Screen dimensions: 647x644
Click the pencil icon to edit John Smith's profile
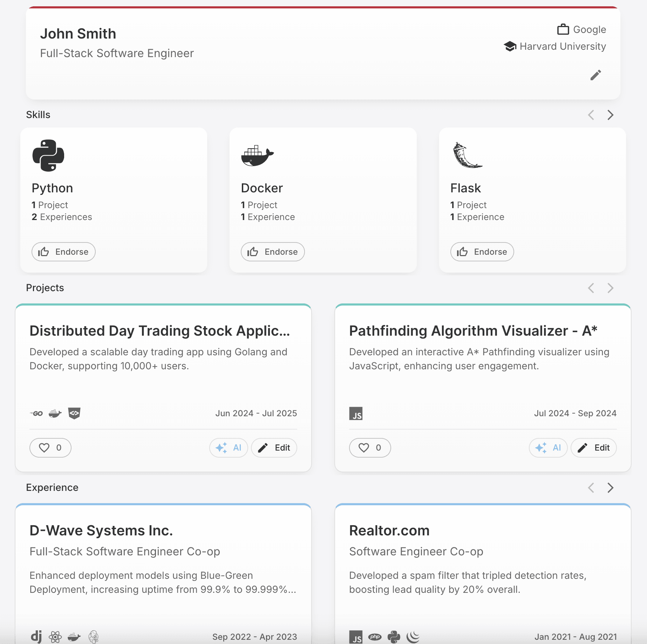(595, 75)
